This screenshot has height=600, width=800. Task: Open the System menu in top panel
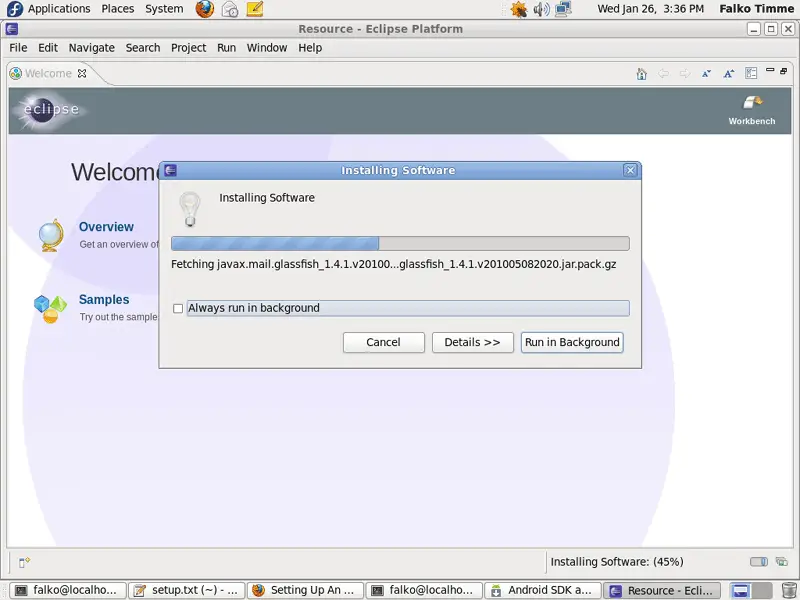164,9
